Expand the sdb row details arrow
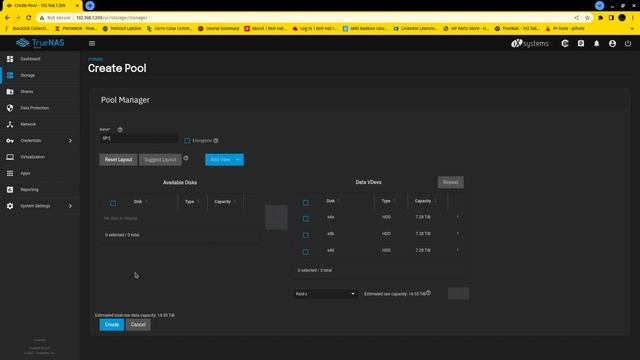640x360 pixels. [x=458, y=233]
